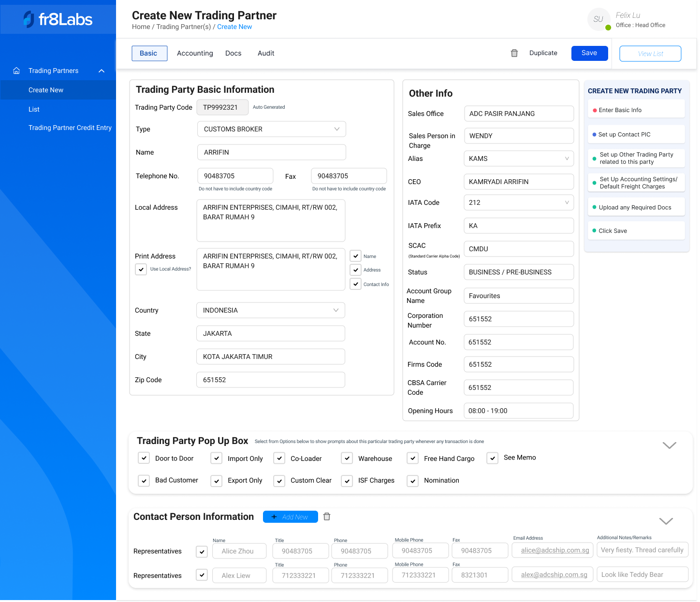700x602 pixels.
Task: Toggle See Memo checkbox
Action: pyautogui.click(x=492, y=458)
